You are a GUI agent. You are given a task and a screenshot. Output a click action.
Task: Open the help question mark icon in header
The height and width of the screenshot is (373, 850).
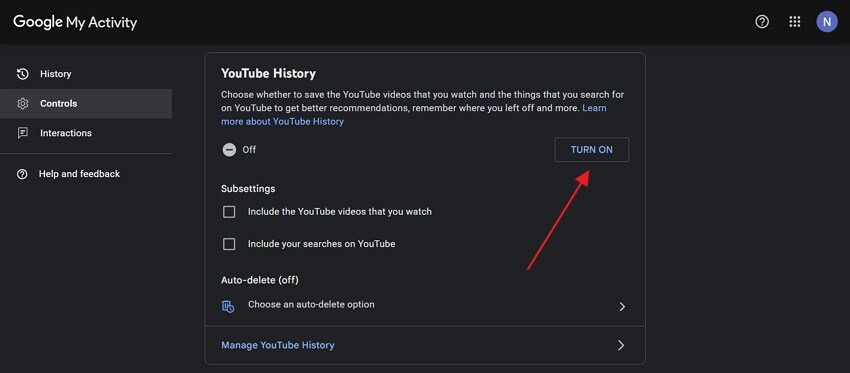coord(762,22)
